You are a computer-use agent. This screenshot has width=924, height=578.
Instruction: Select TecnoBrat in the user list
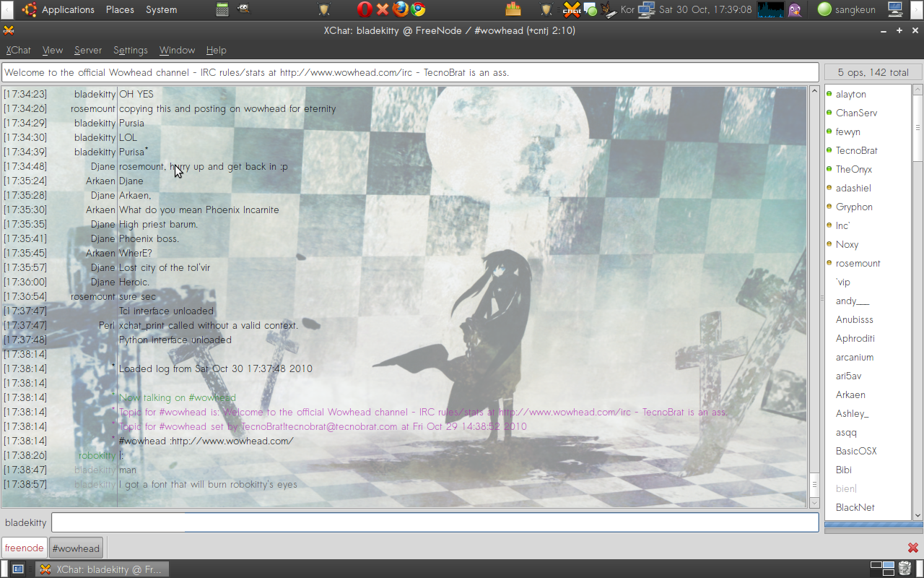(x=856, y=150)
